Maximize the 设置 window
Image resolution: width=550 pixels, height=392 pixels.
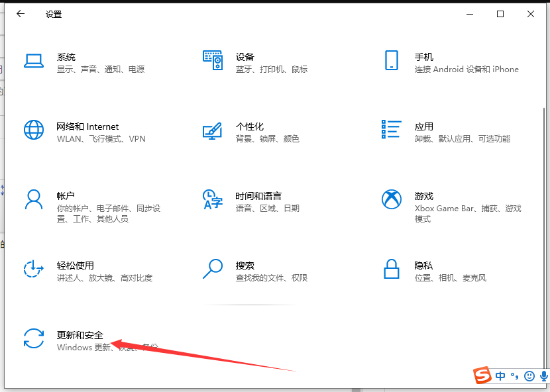tap(500, 14)
